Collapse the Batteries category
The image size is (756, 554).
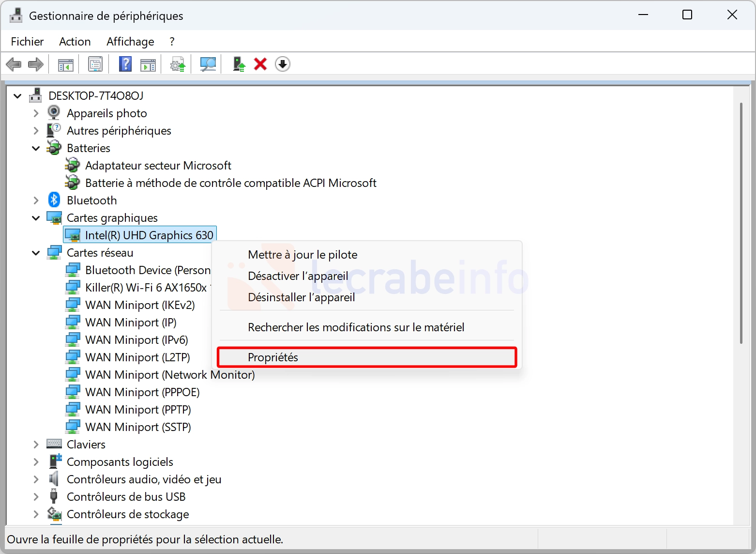(x=36, y=148)
